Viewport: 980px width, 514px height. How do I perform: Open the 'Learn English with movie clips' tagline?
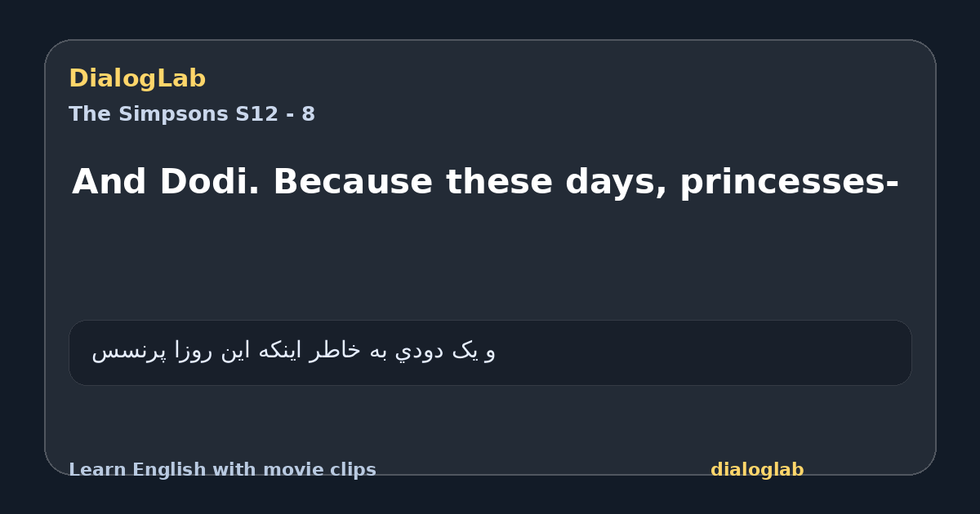point(222,470)
